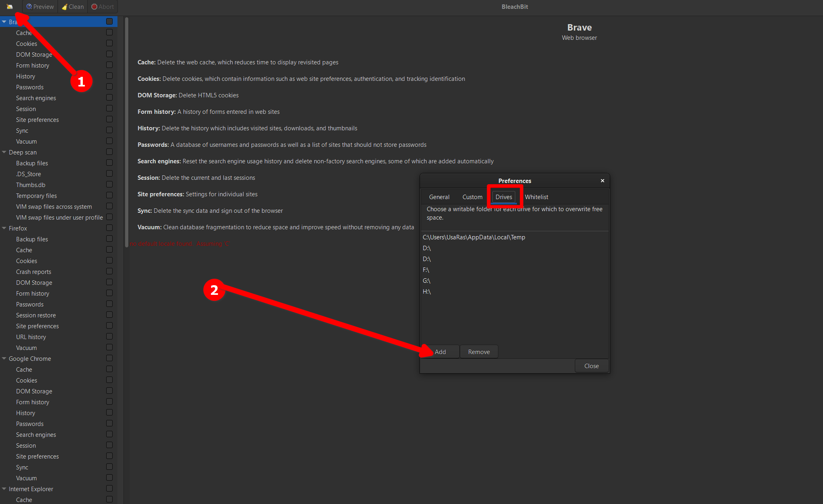This screenshot has width=823, height=504.
Task: Collapse the Firefox category
Action: point(4,228)
